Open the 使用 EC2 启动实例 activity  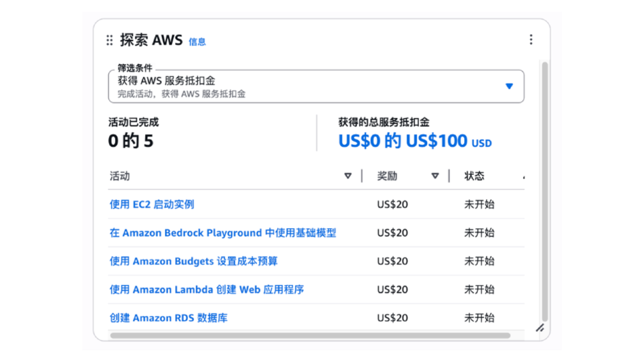pyautogui.click(x=152, y=204)
